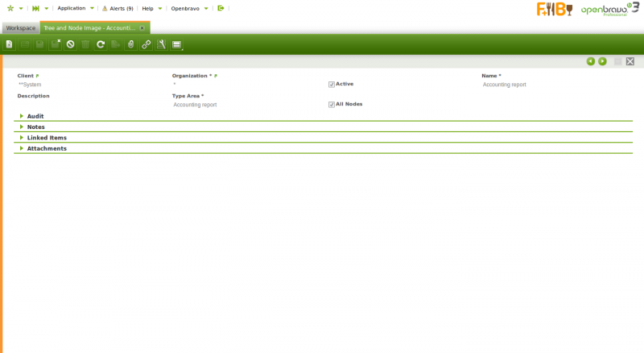The image size is (644, 353).
Task: Open the Application menu dropdown arrow
Action: tap(92, 8)
